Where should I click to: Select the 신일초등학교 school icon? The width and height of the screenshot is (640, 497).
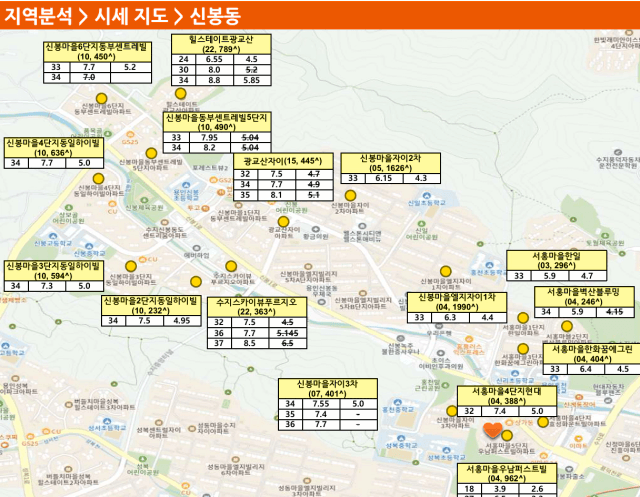(427, 196)
